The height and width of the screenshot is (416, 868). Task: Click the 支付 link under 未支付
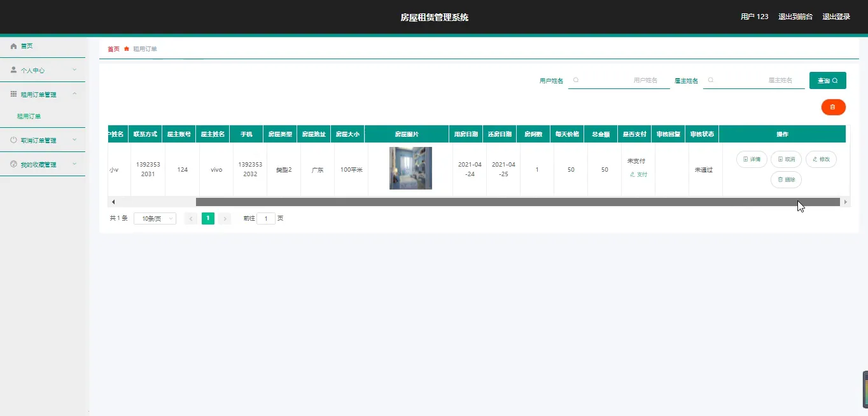pyautogui.click(x=638, y=174)
